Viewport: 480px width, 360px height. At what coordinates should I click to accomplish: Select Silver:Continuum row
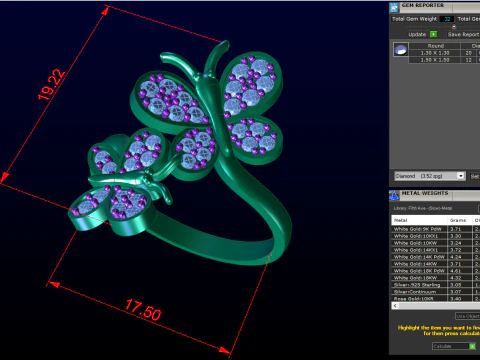436,292
